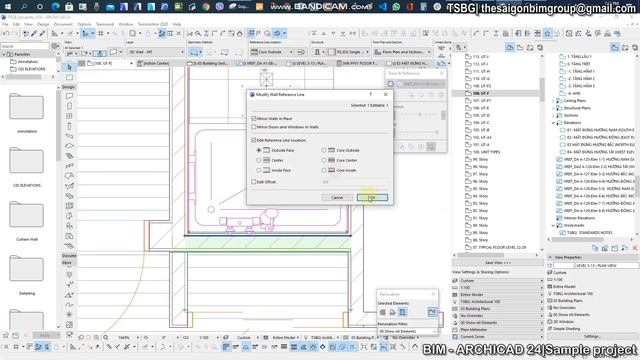This screenshot has height=360, width=640.
Task: Click the Visual Studio Code icon in the taskbar
Action: pyautogui.click(x=382, y=7)
